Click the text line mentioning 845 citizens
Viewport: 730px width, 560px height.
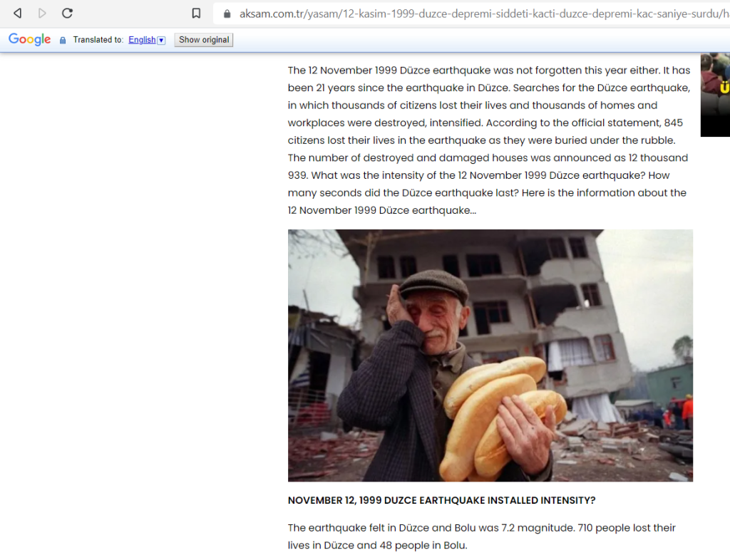click(x=485, y=123)
